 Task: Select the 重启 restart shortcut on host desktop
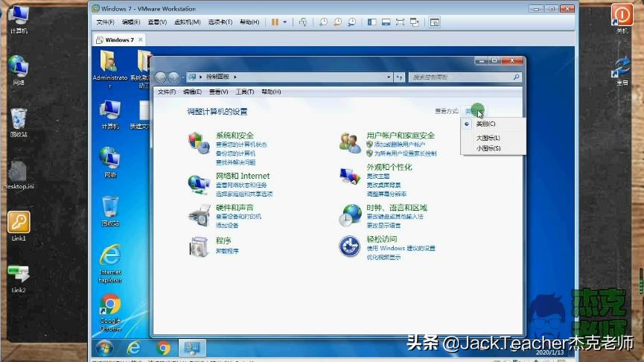622,71
